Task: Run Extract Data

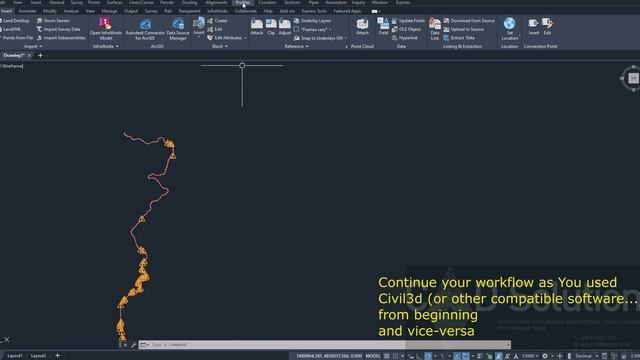Action: pos(459,38)
